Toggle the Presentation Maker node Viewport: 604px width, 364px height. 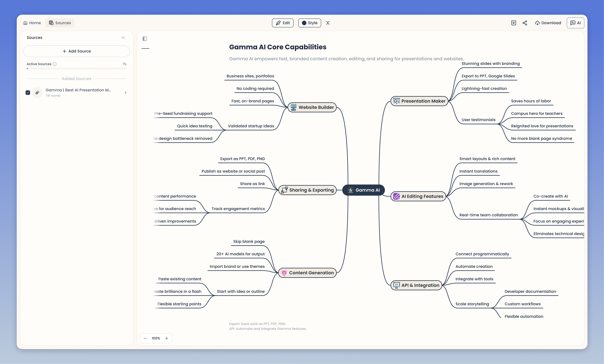(x=419, y=101)
